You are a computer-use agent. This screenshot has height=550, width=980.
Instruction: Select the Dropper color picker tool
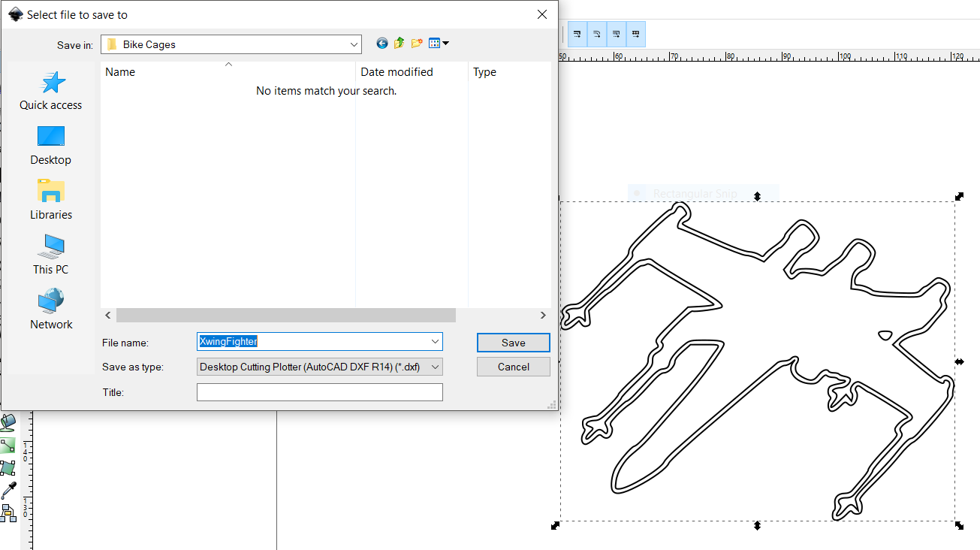(x=8, y=491)
